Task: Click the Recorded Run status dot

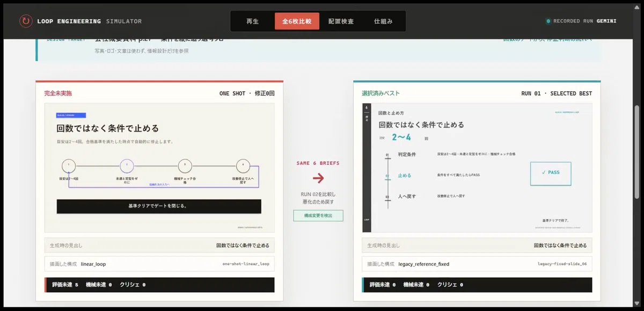Action: point(548,21)
